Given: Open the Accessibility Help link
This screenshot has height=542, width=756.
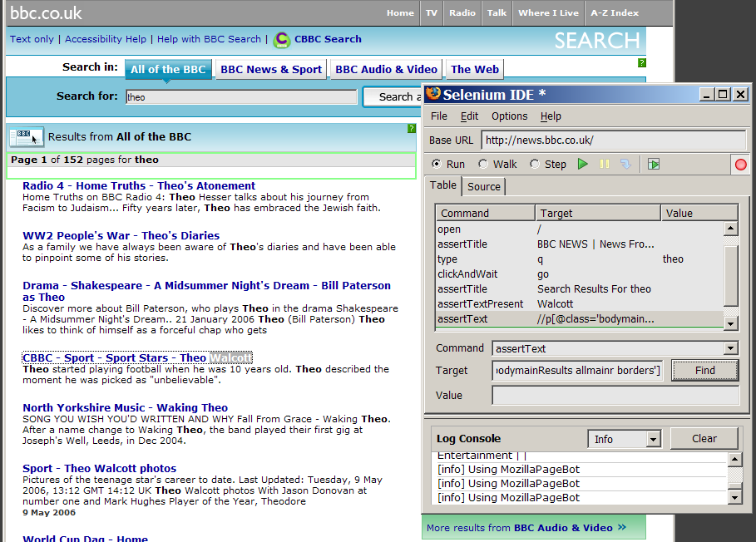Looking at the screenshot, I should pos(106,39).
